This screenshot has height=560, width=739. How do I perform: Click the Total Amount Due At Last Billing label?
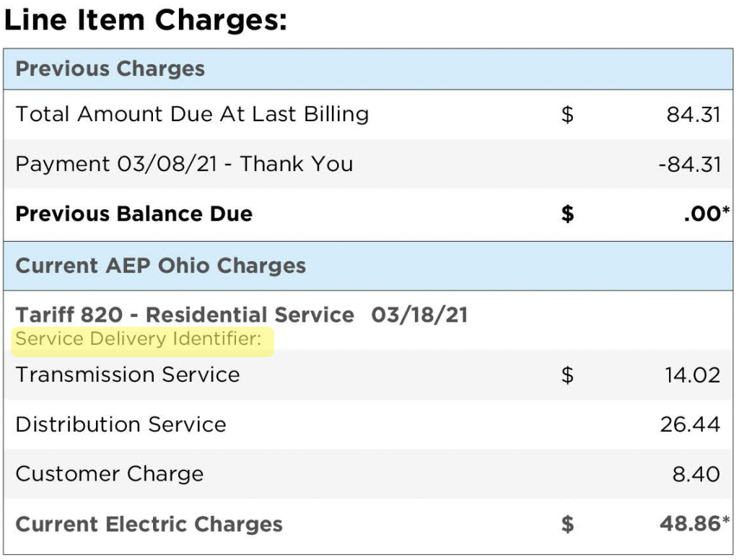coord(192,114)
